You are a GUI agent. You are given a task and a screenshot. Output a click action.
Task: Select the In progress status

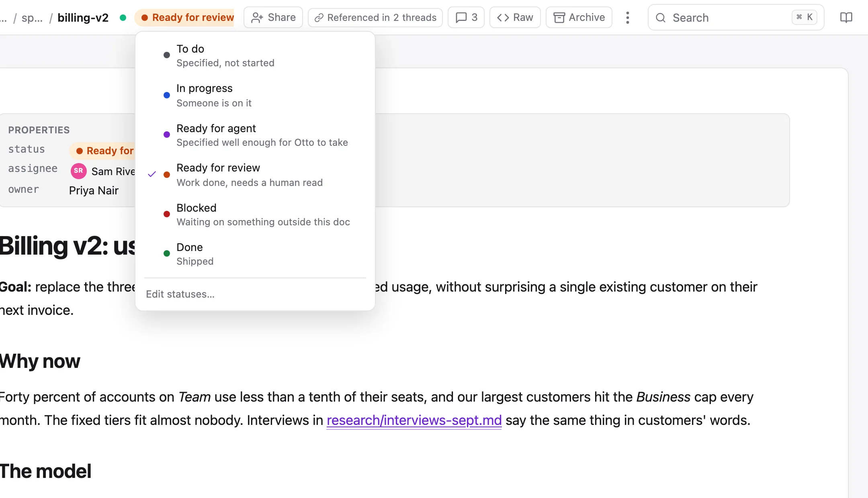255,95
